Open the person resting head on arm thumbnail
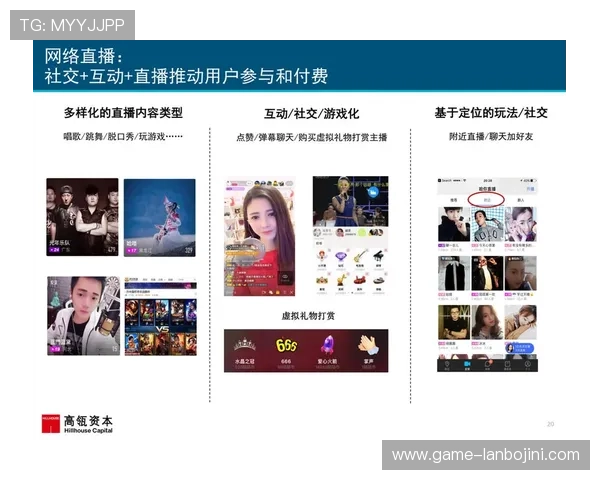Image resolution: width=600 pixels, height=480 pixels. pyautogui.click(x=520, y=322)
